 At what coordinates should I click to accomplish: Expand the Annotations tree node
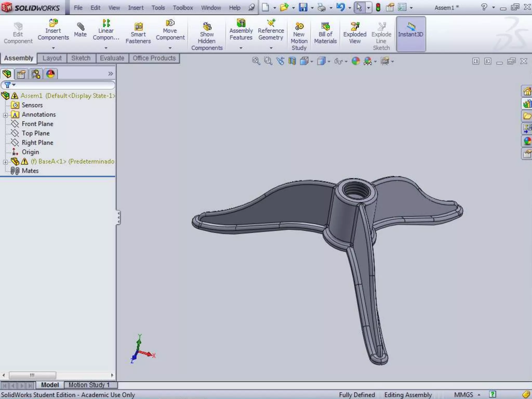point(5,115)
